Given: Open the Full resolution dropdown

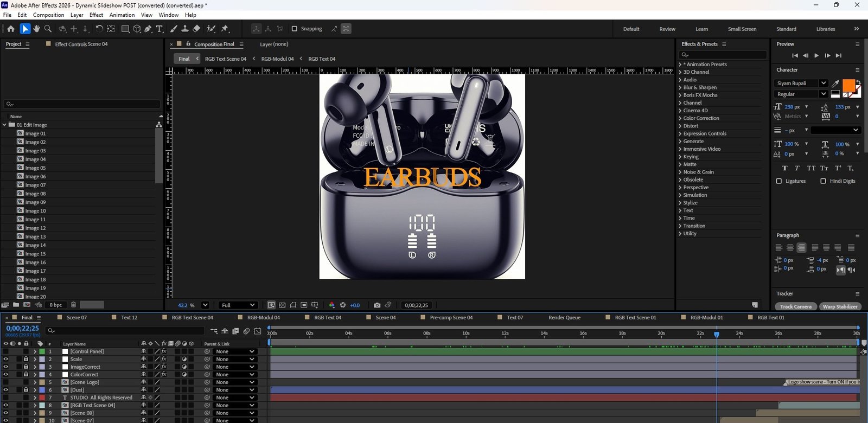Looking at the screenshot, I should [238, 305].
